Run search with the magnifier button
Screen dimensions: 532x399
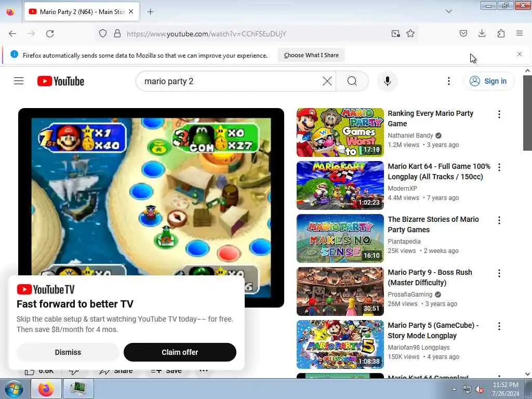352,82
